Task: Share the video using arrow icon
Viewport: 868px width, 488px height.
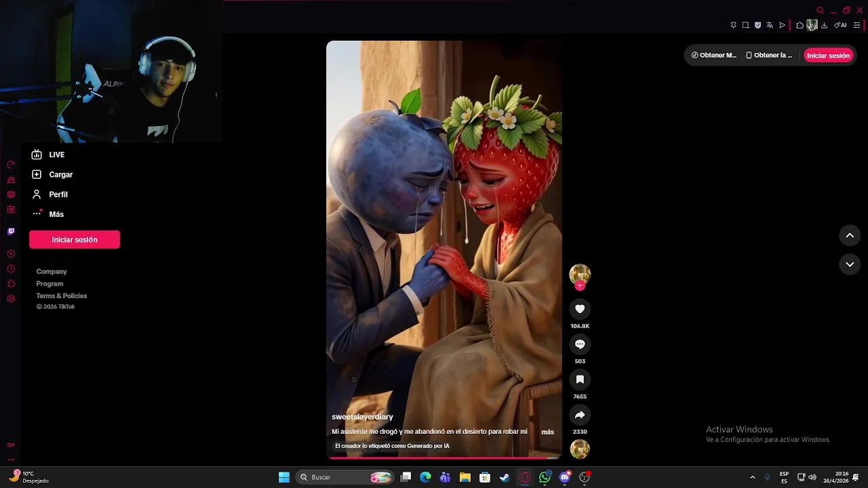Action: pos(580,415)
